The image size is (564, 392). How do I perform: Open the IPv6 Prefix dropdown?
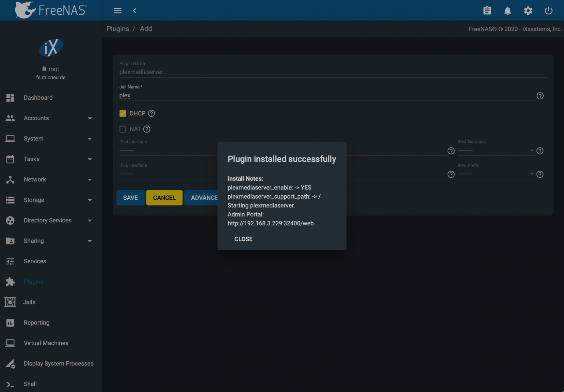coord(496,174)
